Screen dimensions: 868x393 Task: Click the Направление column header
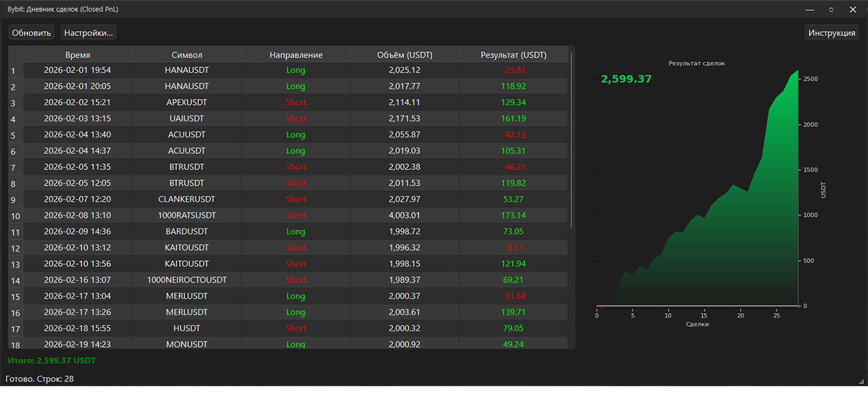pyautogui.click(x=296, y=55)
